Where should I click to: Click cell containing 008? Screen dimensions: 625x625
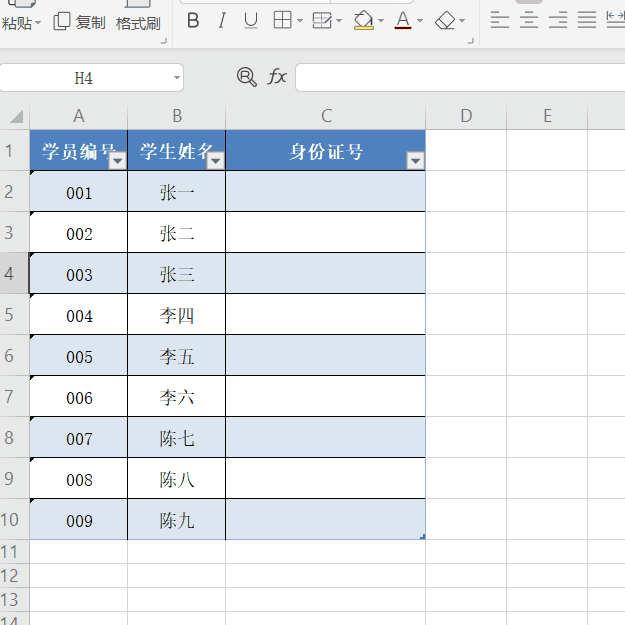[x=79, y=478]
